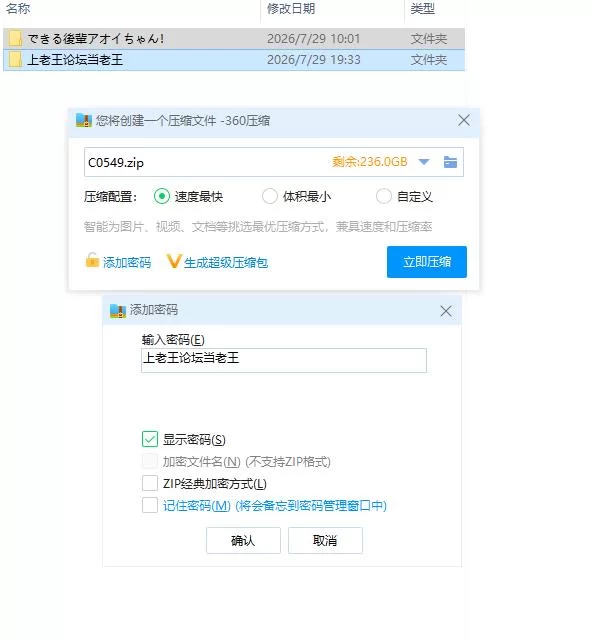Click the folder icon of できる後輩アオイちゃん!
The height and width of the screenshot is (639, 593).
tap(15, 39)
